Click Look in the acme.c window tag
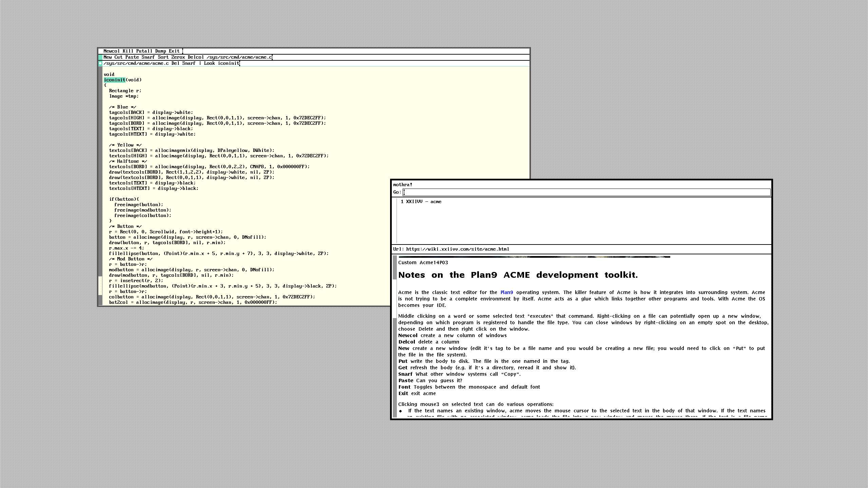868x488 pixels. [x=209, y=63]
